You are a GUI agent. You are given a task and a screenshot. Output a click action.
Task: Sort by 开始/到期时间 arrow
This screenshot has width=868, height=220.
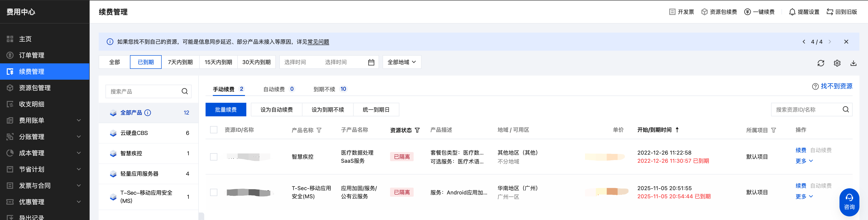click(x=677, y=130)
